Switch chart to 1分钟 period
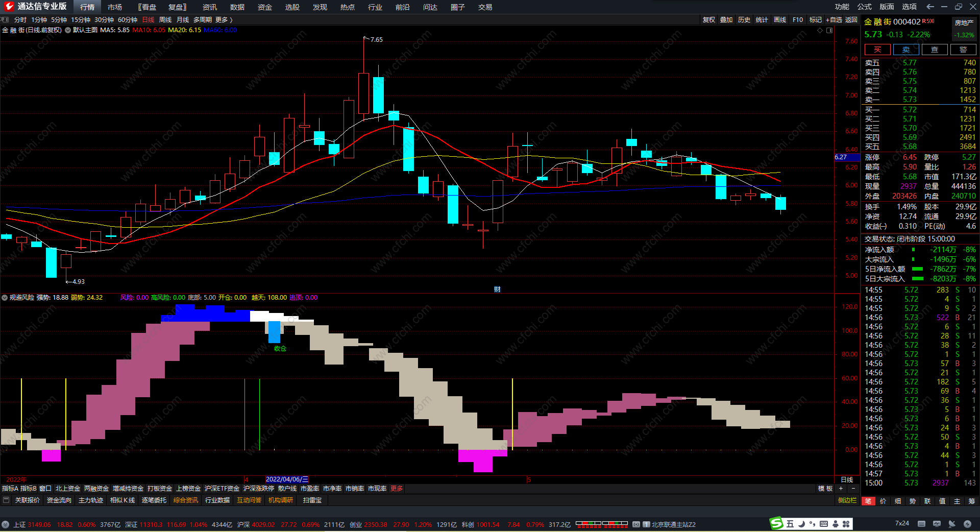This screenshot has height=532, width=980. (x=39, y=20)
